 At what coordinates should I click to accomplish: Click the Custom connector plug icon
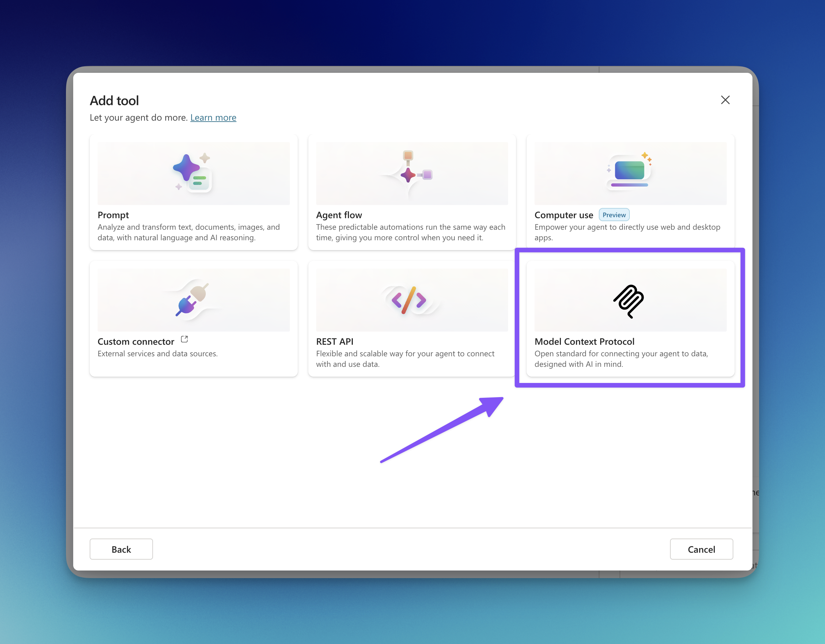[x=193, y=300]
